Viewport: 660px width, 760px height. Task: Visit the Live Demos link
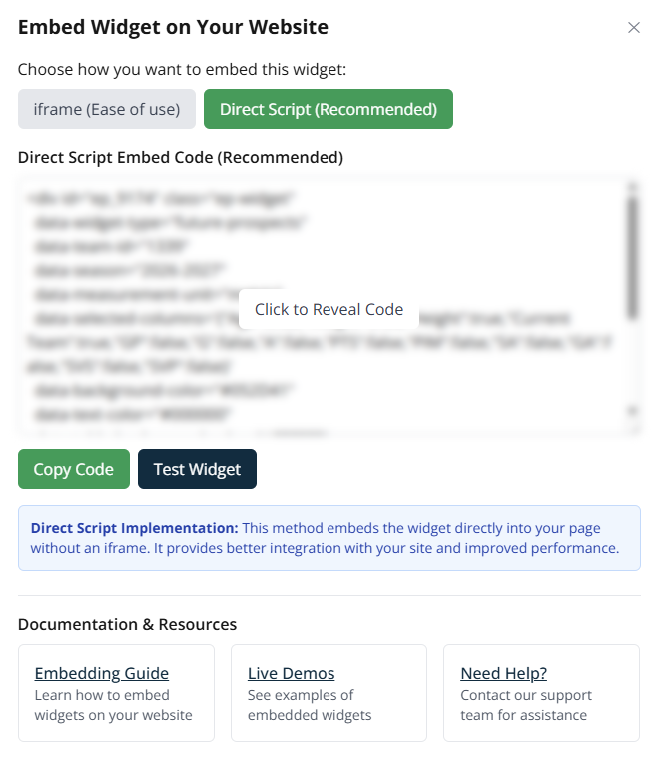(x=291, y=673)
